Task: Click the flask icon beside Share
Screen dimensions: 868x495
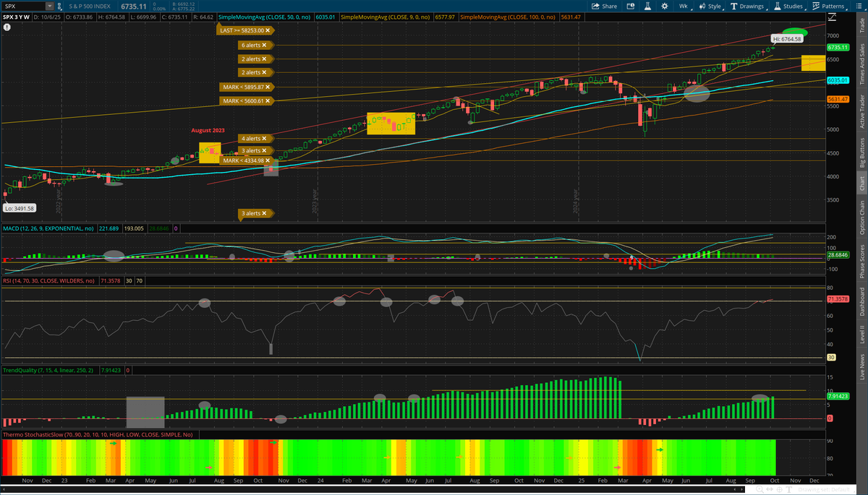Action: pyautogui.click(x=647, y=6)
